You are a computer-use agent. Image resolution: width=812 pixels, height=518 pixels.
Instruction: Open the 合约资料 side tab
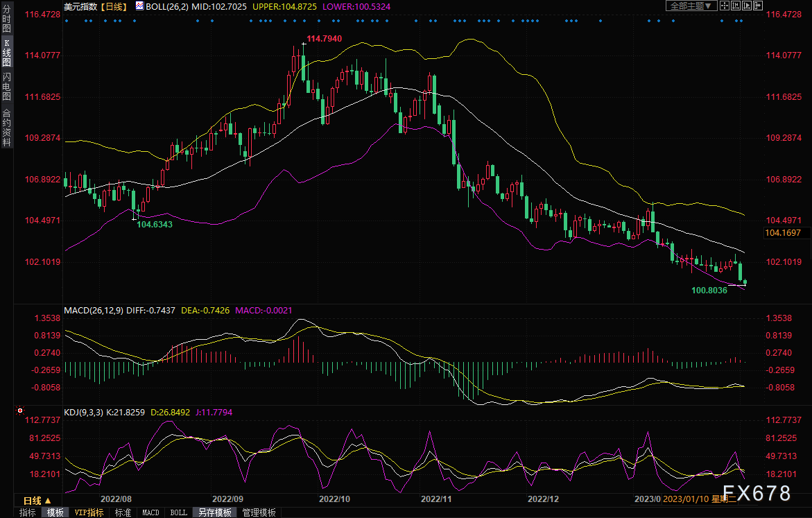click(6, 126)
